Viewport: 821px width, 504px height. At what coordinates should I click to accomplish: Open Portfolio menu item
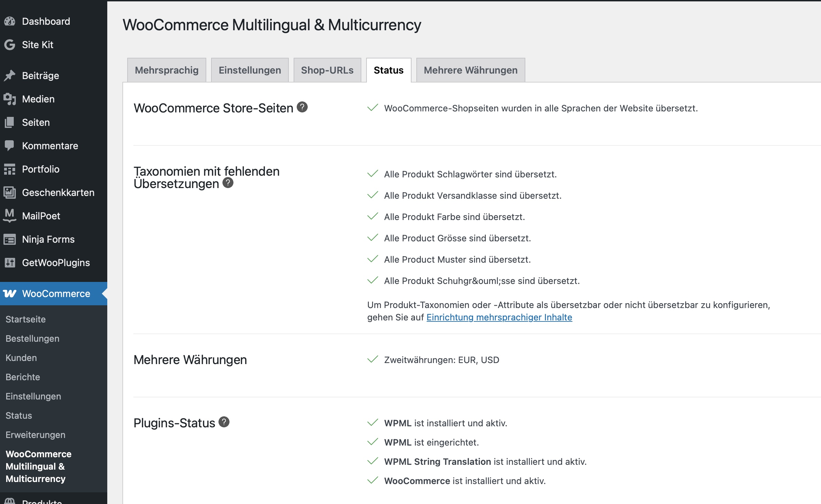click(x=54, y=169)
